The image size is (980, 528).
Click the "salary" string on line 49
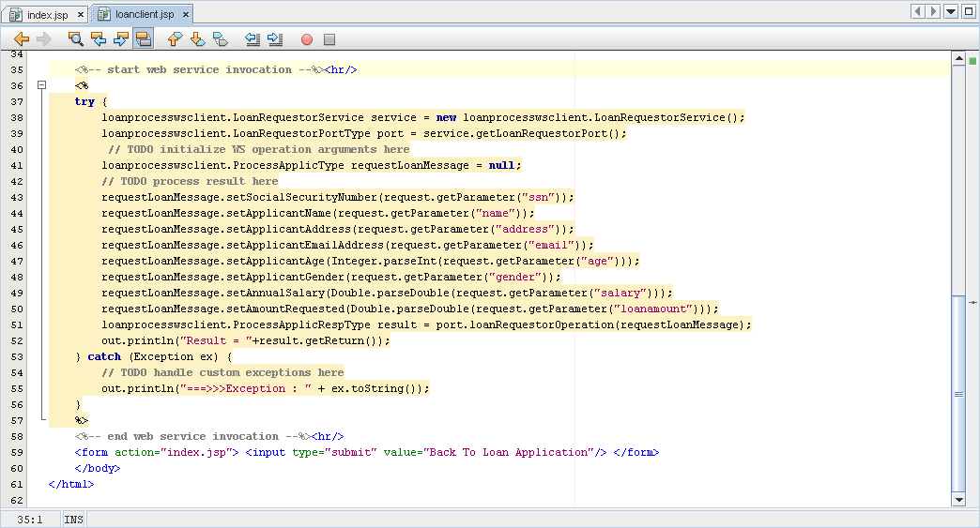point(620,293)
